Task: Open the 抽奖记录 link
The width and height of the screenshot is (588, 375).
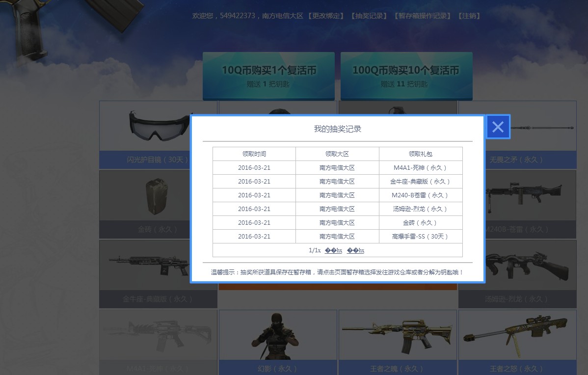Action: coord(369,16)
